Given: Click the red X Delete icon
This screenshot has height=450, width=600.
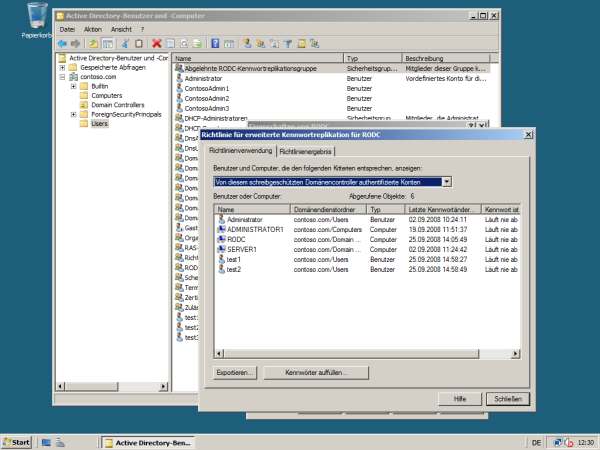Looking at the screenshot, I should (x=157, y=44).
